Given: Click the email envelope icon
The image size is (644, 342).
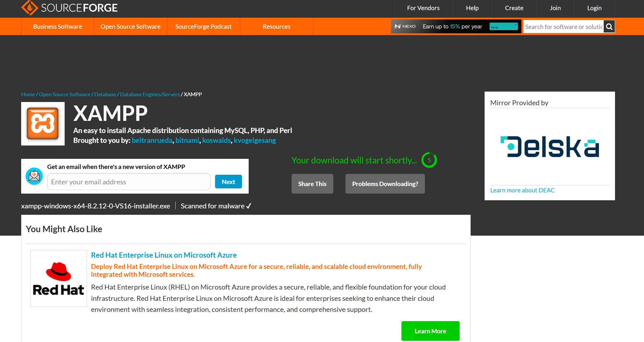Looking at the screenshot, I should (x=34, y=176).
